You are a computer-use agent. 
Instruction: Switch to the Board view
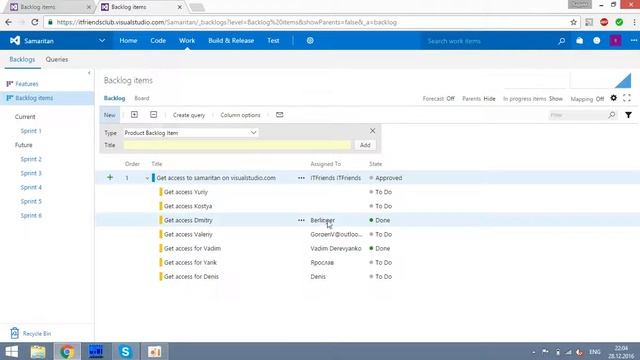coord(142,98)
